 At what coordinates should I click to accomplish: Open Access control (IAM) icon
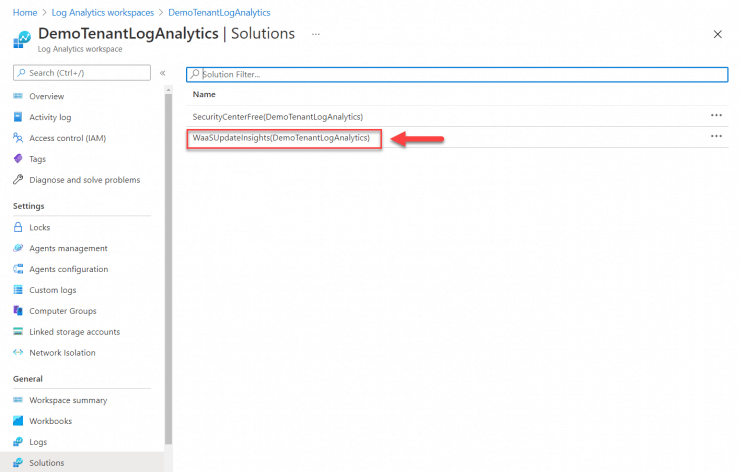18,138
